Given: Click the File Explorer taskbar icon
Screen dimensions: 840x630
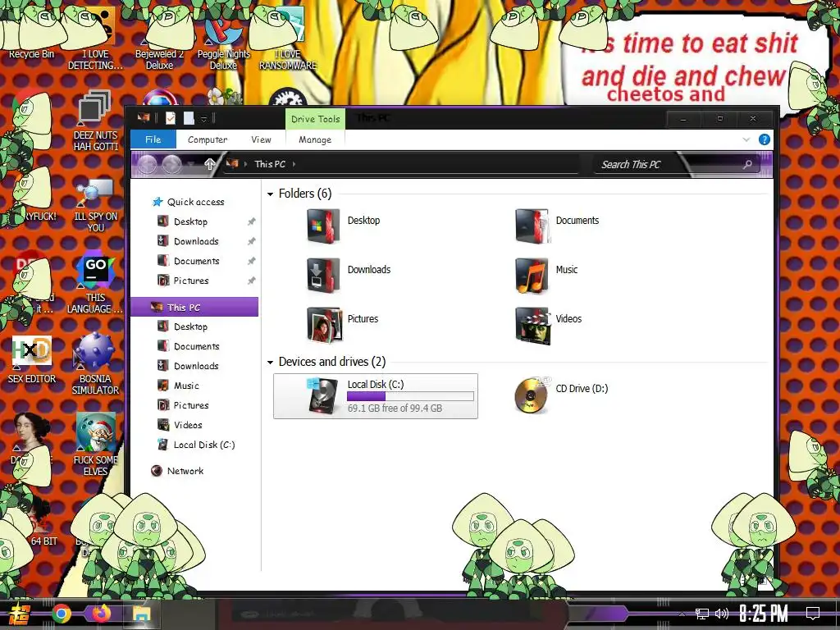Looking at the screenshot, I should (142, 614).
